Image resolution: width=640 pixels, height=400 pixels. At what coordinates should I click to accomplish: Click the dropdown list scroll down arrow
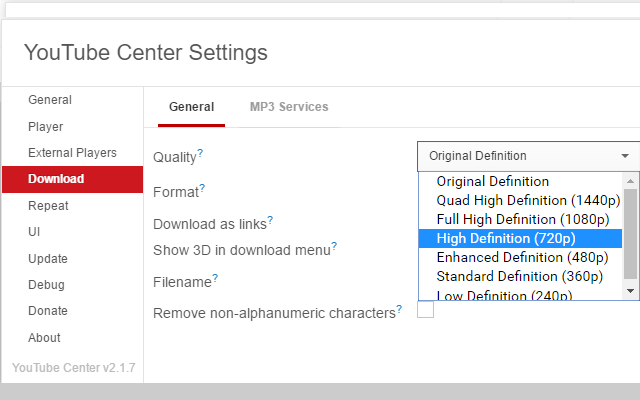(x=630, y=291)
